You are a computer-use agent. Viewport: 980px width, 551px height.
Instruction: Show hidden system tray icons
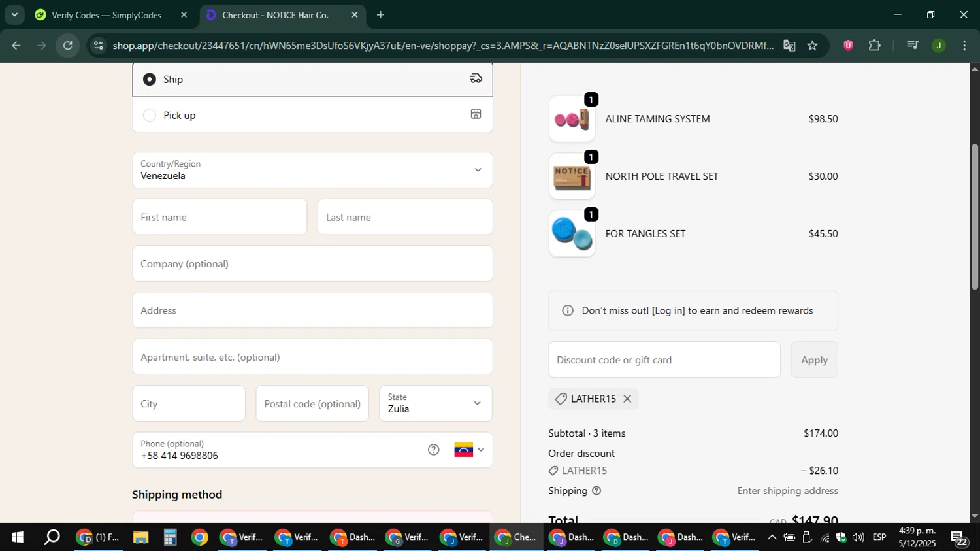772,537
